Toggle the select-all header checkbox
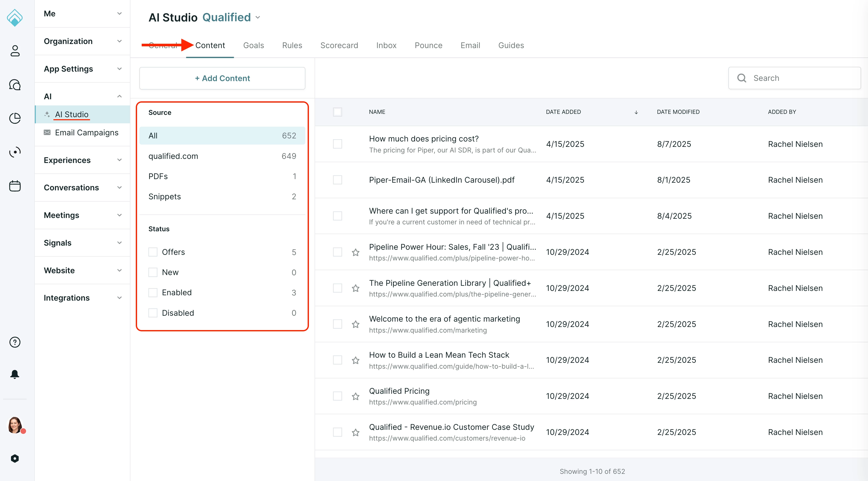868x481 pixels. click(x=337, y=112)
